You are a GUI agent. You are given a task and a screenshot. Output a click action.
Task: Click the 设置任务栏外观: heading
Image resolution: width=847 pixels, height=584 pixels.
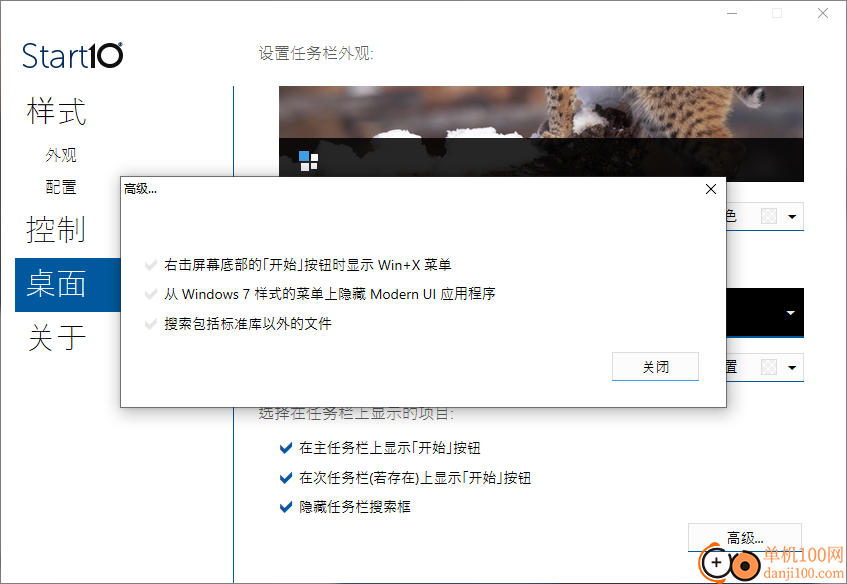[x=316, y=53]
